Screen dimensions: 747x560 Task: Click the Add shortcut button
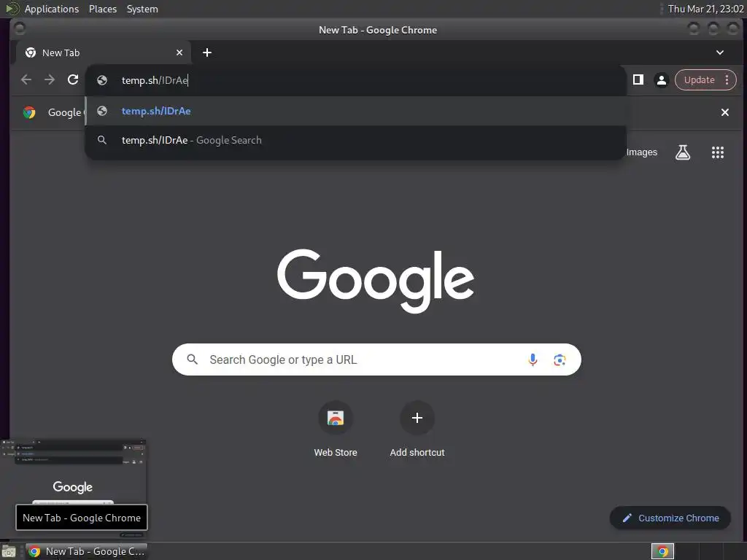coord(417,429)
